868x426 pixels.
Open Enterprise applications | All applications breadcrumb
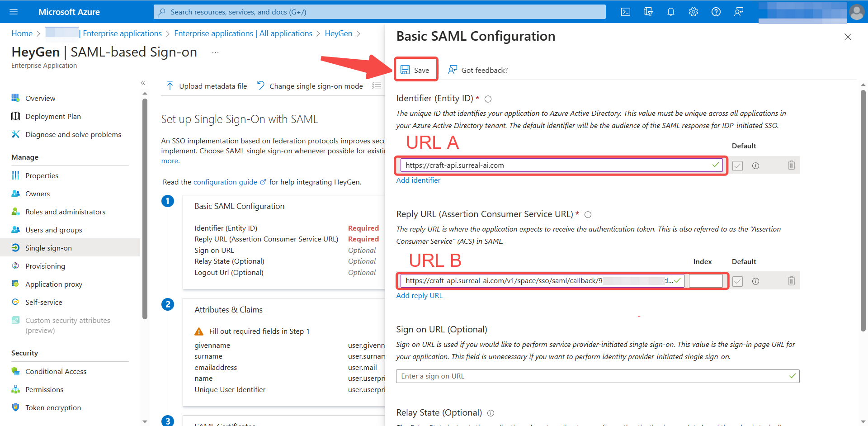pos(243,33)
